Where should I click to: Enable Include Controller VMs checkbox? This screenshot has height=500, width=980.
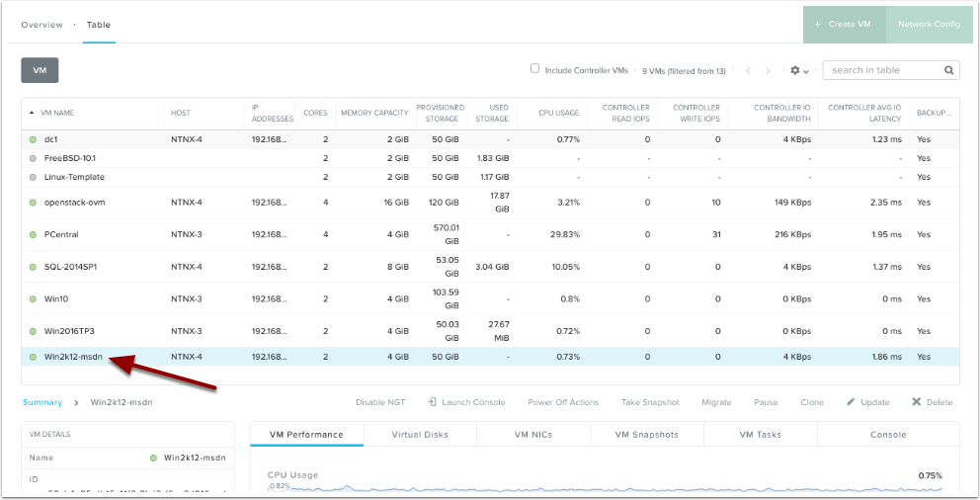click(535, 69)
